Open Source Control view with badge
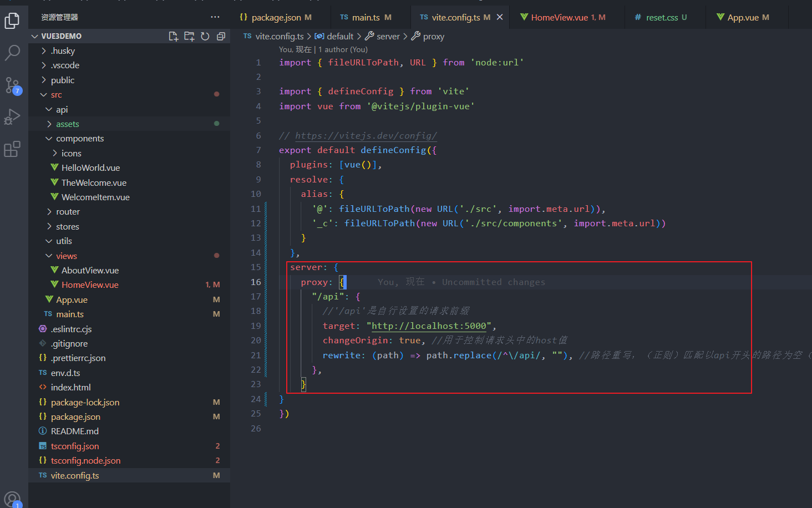Viewport: 812px width, 508px height. tap(12, 85)
